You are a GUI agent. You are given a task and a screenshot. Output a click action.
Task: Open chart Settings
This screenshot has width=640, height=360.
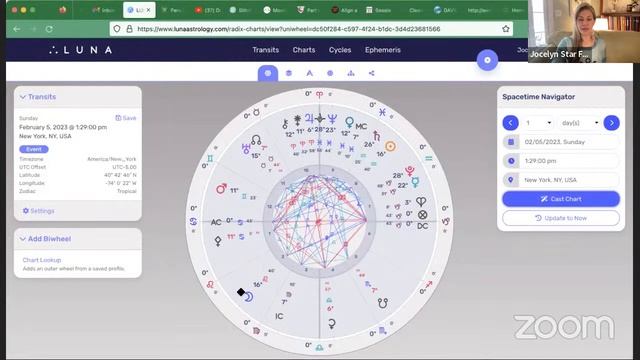pos(38,211)
